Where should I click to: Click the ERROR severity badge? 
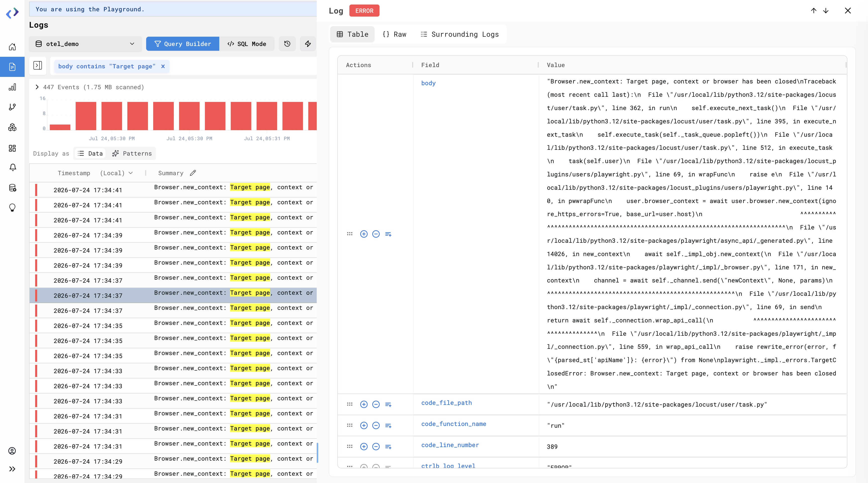tap(364, 11)
